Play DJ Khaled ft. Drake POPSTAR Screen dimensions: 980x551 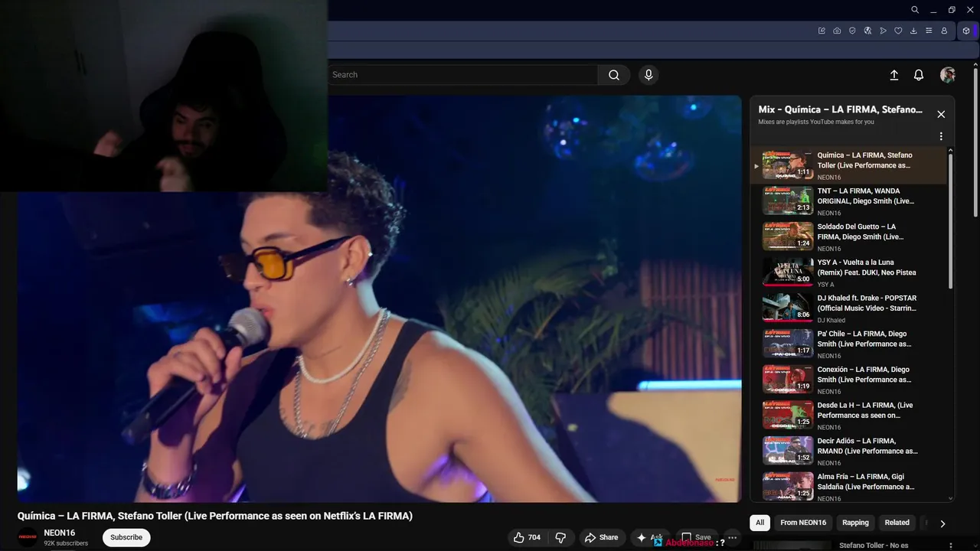(x=850, y=308)
